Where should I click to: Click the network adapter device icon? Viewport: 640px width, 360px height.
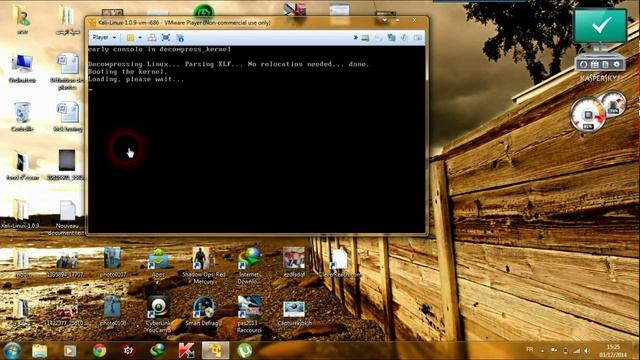[391, 38]
